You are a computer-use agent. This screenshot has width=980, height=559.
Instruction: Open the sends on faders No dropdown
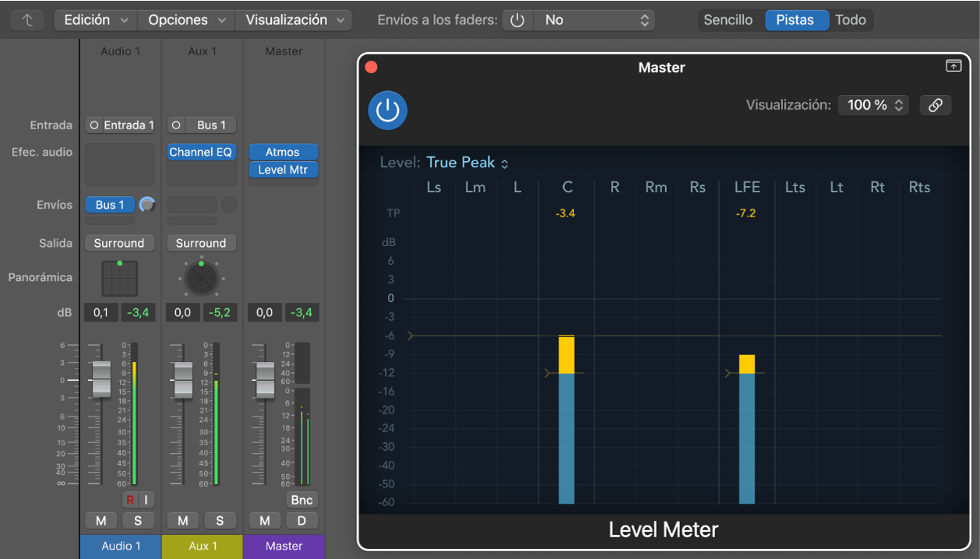(x=594, y=20)
